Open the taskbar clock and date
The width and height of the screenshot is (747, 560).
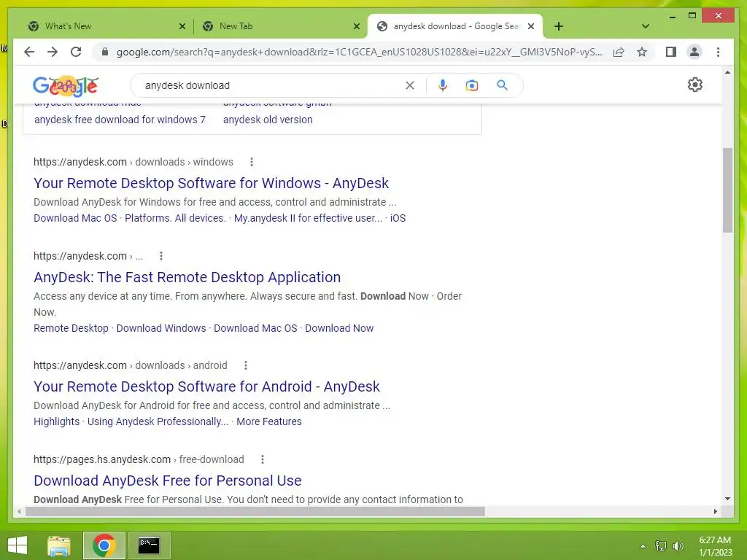[715, 546]
